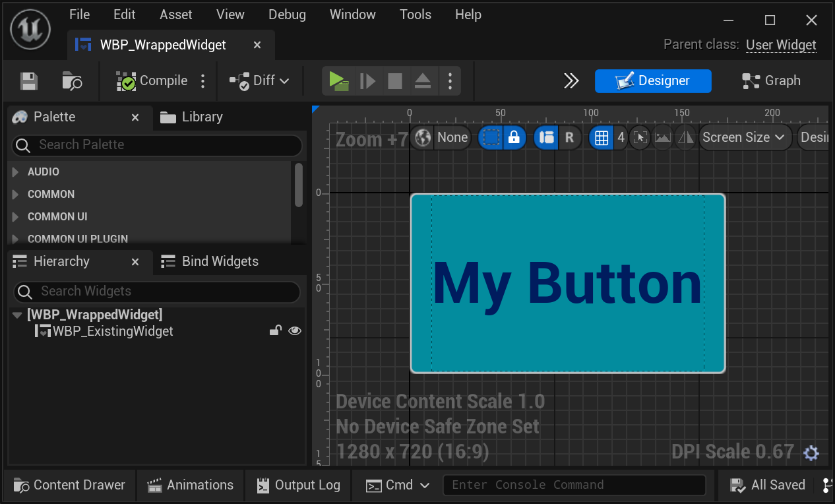Select the Hierarchy tab
This screenshot has height=504, width=835.
[61, 261]
